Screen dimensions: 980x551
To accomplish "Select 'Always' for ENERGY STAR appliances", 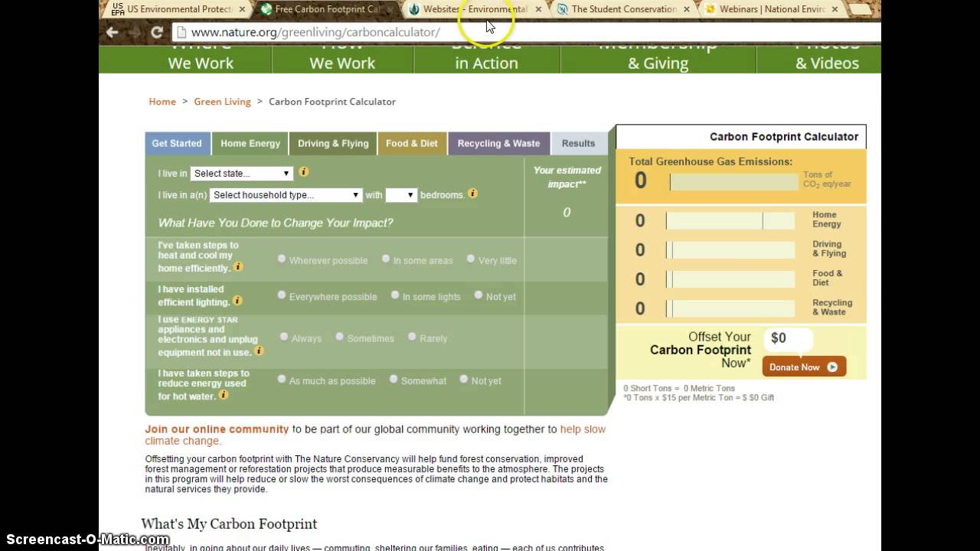I will pos(284,336).
